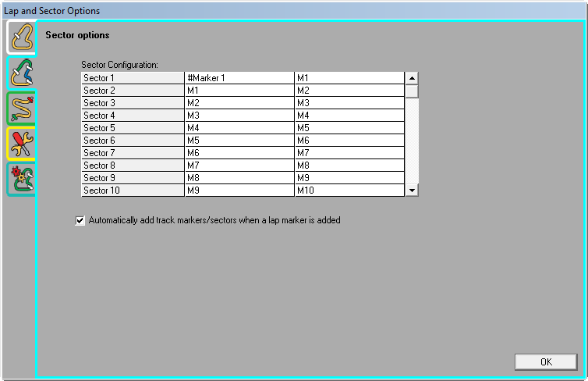588x381 pixels.
Task: Click the scrollbar thumb in the sector table
Action: pyautogui.click(x=412, y=91)
